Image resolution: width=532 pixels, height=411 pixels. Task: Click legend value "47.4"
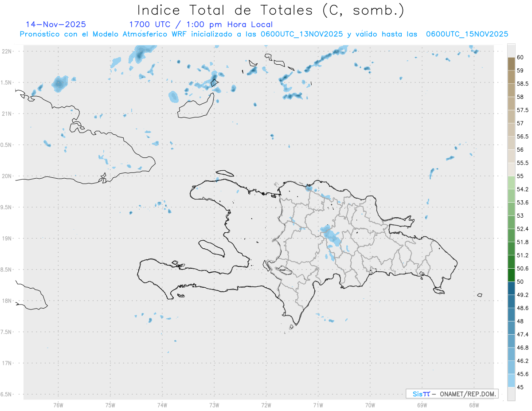click(x=523, y=334)
